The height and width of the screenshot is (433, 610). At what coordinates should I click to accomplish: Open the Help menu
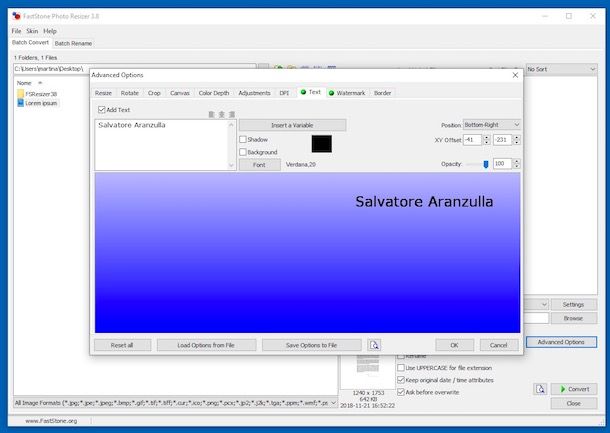tap(50, 31)
